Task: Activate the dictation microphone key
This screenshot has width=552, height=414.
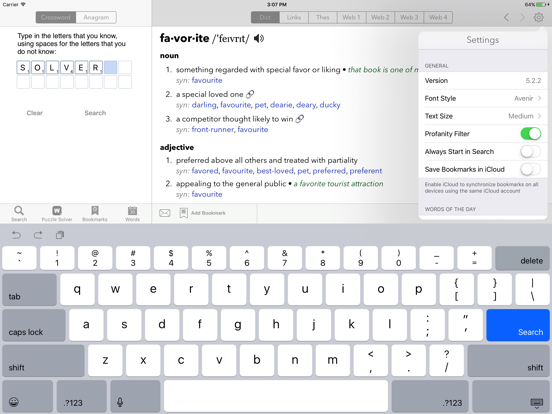Action: [x=135, y=397]
